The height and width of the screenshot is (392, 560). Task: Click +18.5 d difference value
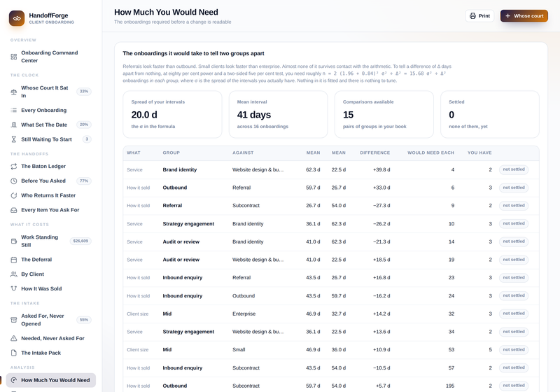coord(381,260)
